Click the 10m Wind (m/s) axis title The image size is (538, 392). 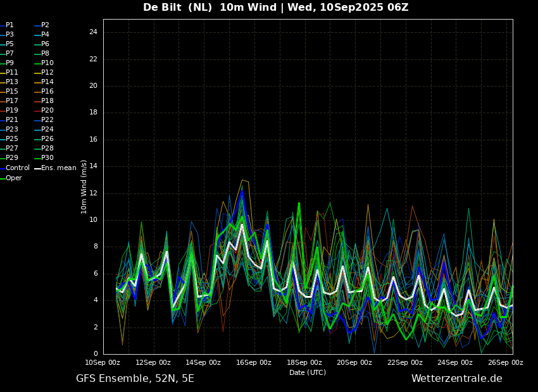point(84,187)
